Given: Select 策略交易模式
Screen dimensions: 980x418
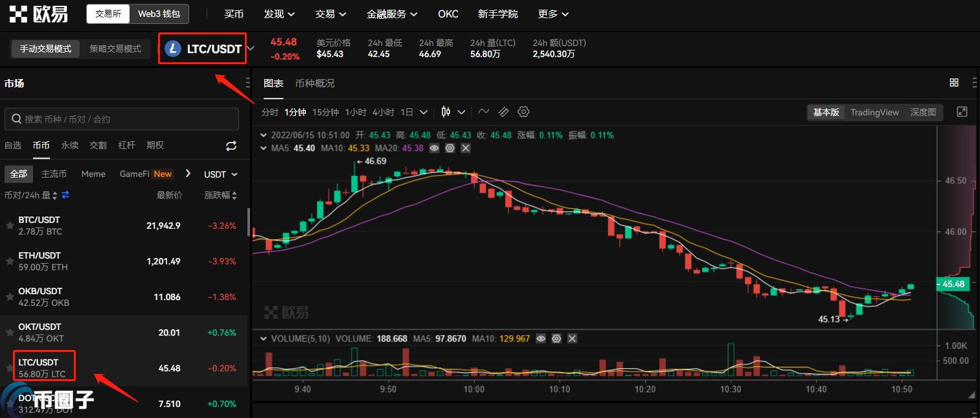Looking at the screenshot, I should [x=115, y=49].
